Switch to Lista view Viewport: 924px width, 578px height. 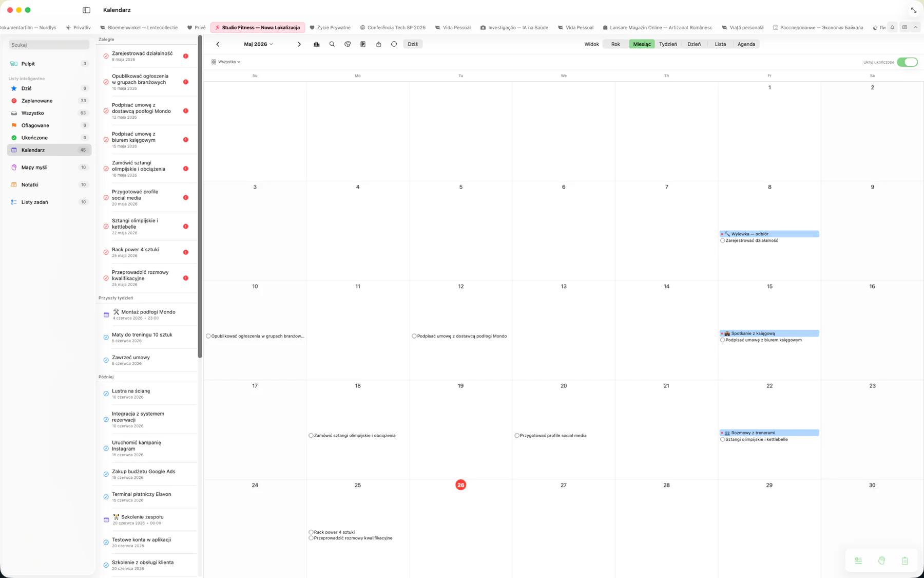pyautogui.click(x=720, y=44)
